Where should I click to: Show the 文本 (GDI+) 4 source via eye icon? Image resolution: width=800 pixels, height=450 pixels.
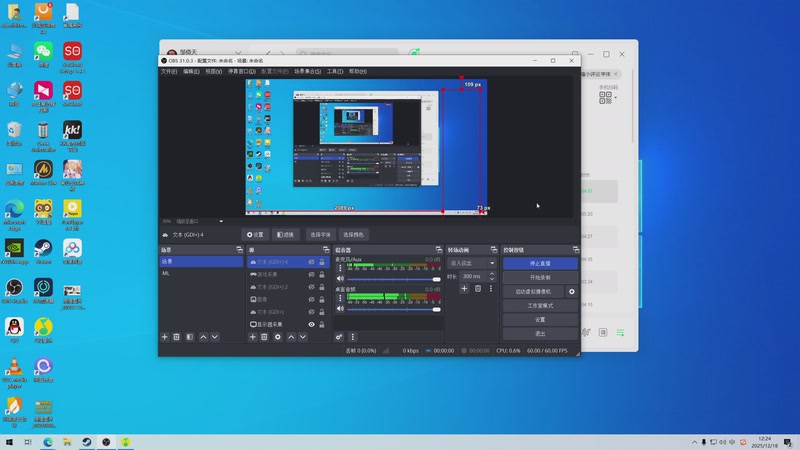311,262
